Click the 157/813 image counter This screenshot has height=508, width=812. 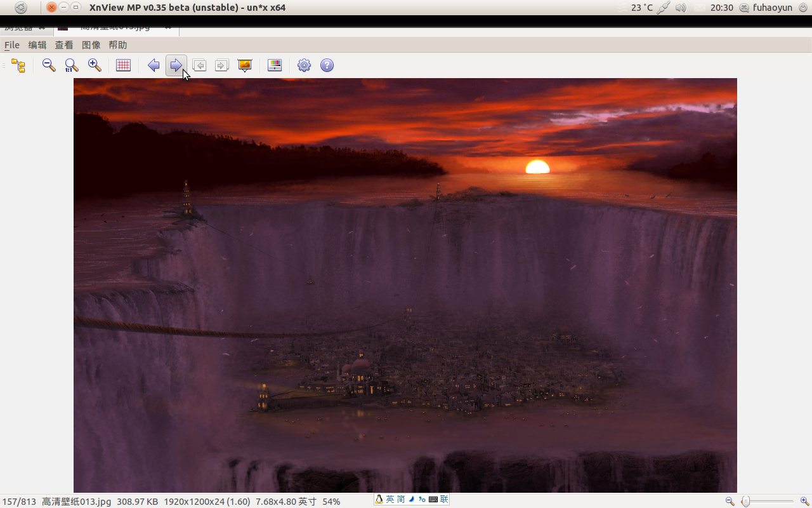click(x=19, y=502)
